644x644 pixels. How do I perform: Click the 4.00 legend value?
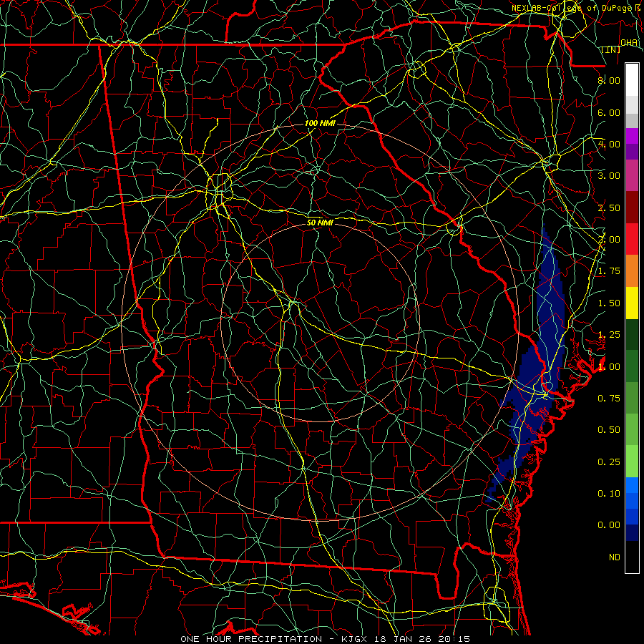click(x=609, y=144)
